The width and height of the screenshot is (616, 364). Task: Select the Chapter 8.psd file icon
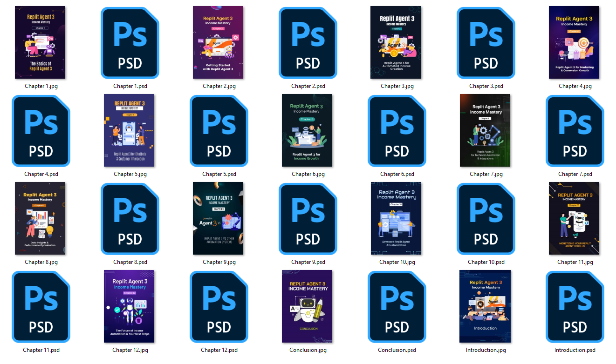(x=130, y=219)
